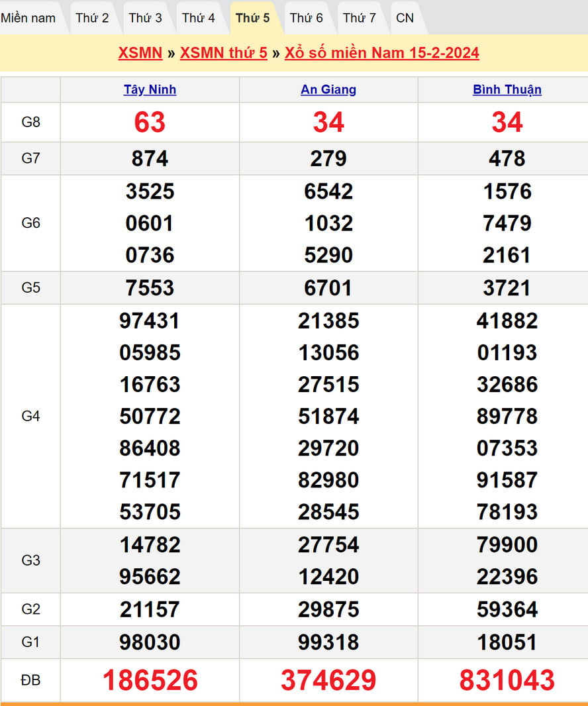Follow the Xổ số miền Nam 15-2-2024 link

(x=382, y=53)
